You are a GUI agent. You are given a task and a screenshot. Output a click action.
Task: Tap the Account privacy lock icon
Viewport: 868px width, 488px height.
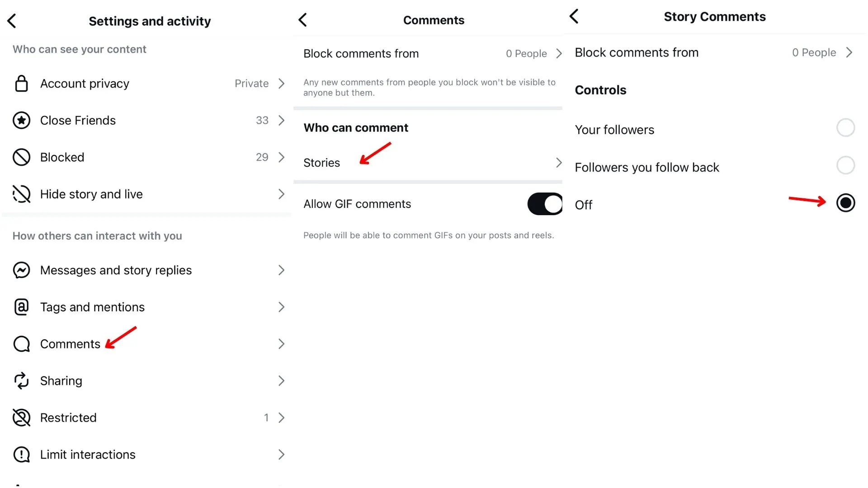pos(21,84)
